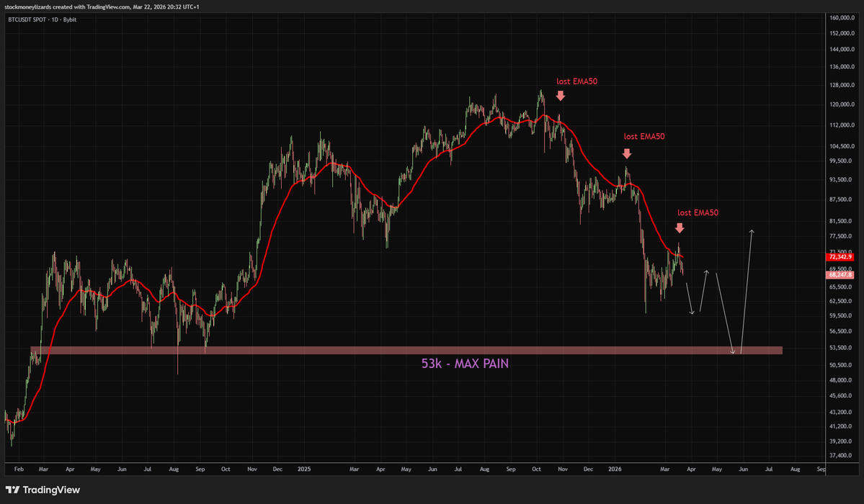Click the 160,000.0 price axis label
Viewport: 864px width, 504px height.
point(842,17)
